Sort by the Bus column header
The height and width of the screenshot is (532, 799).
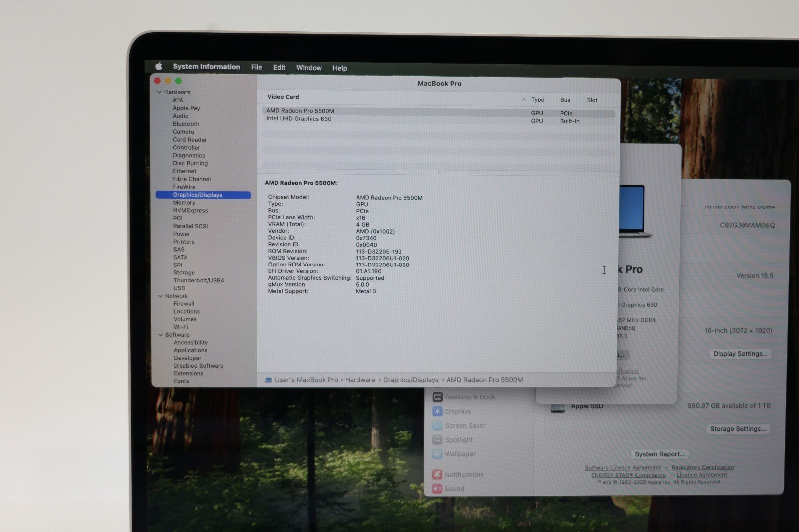point(565,100)
